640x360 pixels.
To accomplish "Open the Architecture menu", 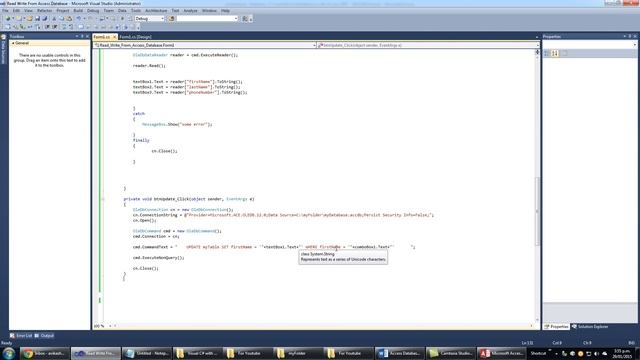I will 156,11.
